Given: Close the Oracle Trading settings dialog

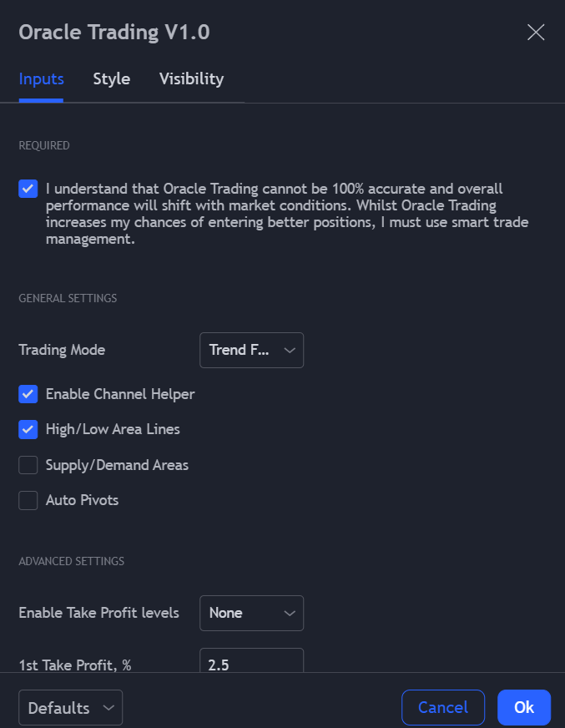Looking at the screenshot, I should click(536, 33).
